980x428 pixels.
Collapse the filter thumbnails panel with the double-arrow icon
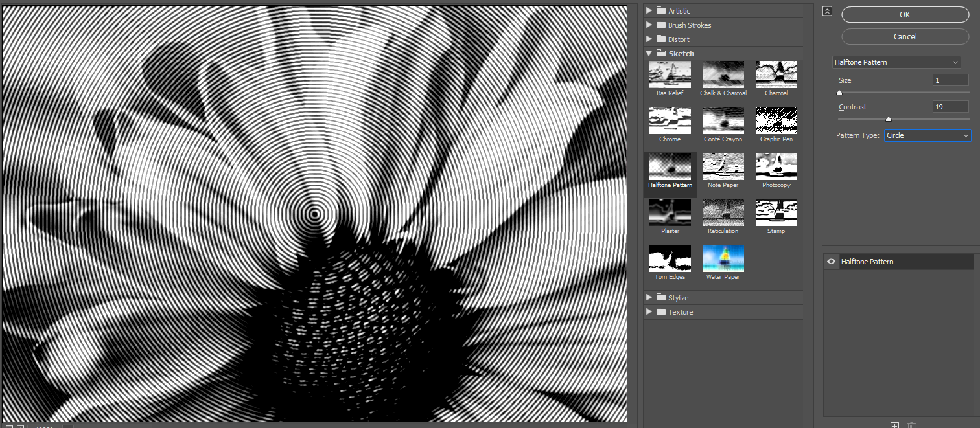coord(827,11)
